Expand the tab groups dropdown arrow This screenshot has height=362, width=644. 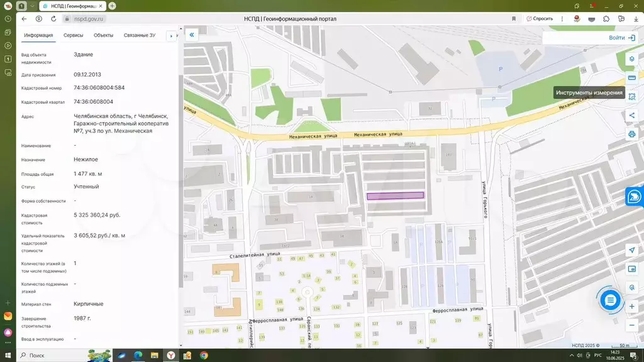click(x=31, y=6)
